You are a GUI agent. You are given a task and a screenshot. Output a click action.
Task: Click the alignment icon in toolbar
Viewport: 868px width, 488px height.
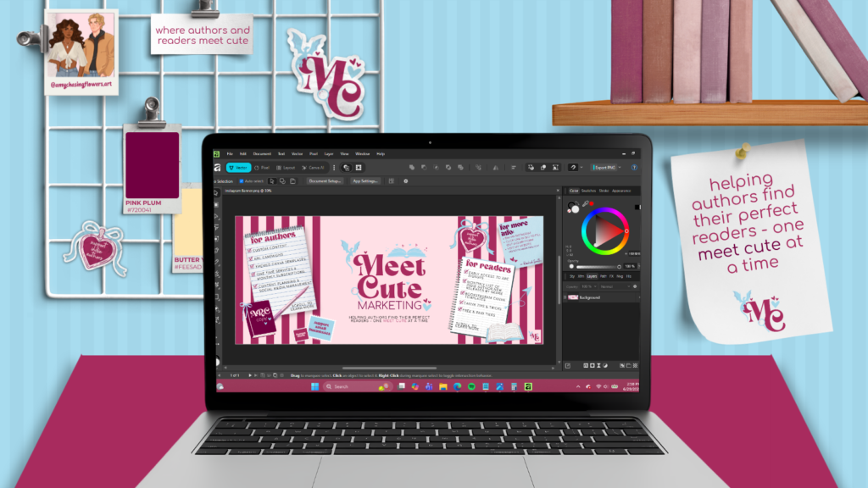[513, 168]
